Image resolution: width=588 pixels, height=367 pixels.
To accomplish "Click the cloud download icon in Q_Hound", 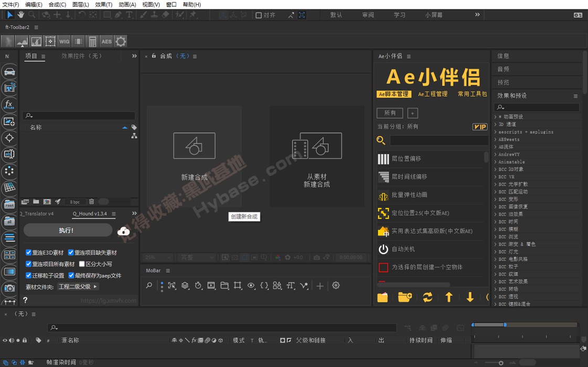I will pyautogui.click(x=123, y=231).
